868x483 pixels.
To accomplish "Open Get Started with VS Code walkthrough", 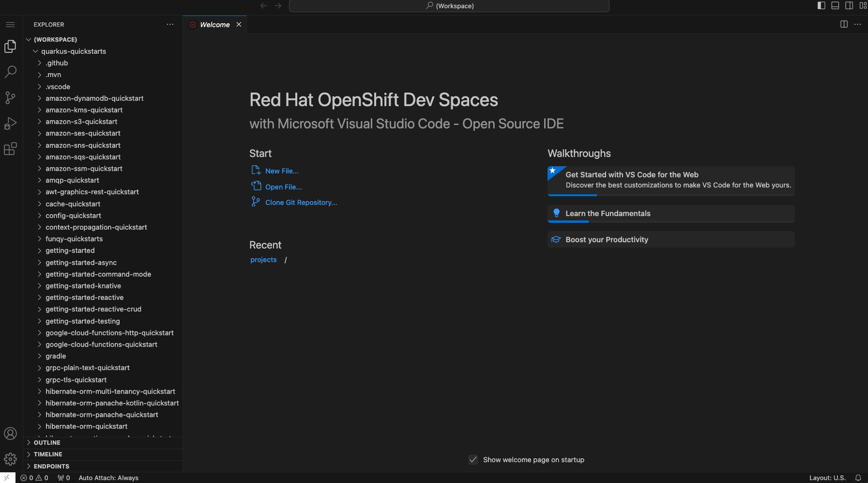I will 671,181.
